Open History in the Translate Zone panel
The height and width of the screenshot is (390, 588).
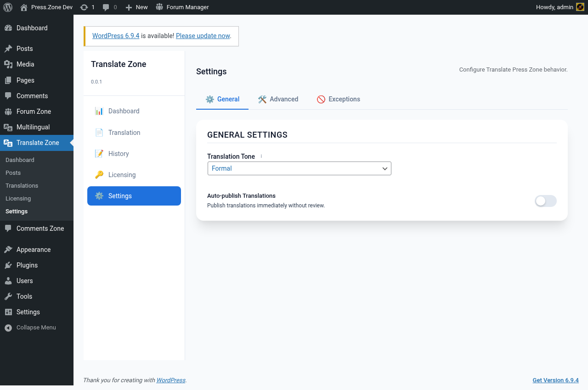[x=134, y=154]
